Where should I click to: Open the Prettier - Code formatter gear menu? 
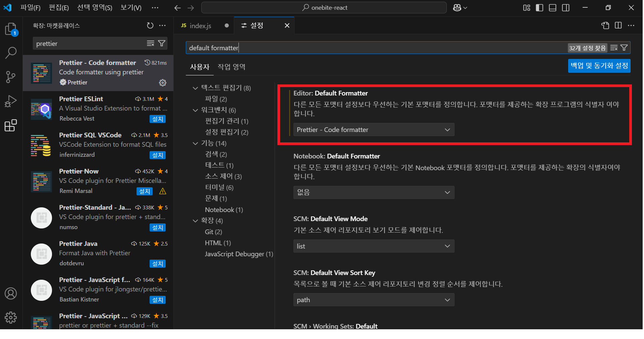[163, 83]
